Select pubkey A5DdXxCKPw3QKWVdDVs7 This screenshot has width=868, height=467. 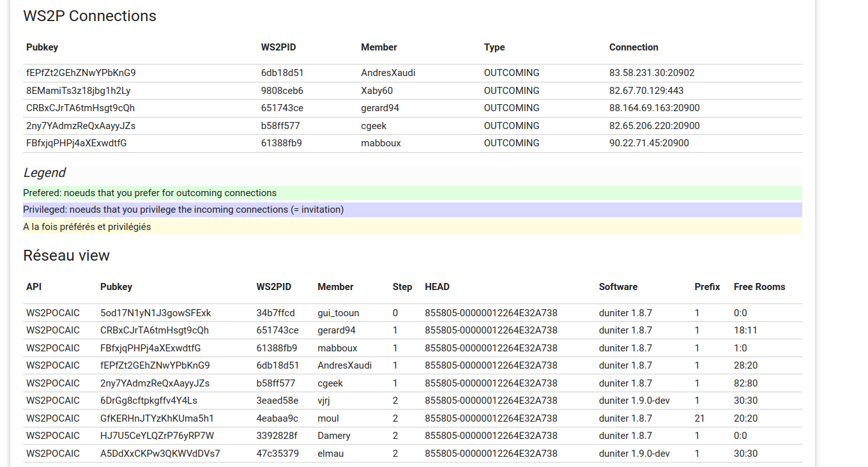[160, 454]
